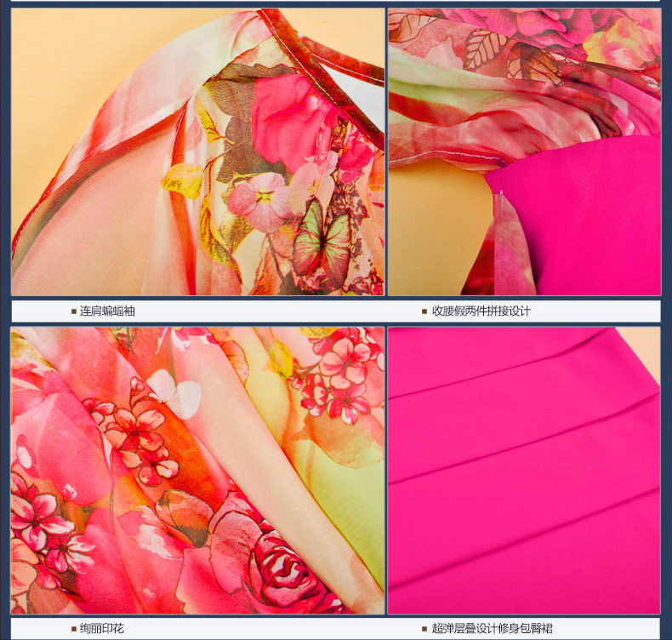The height and width of the screenshot is (640, 672).
Task: Pick the magenta fabric in the waist photo
Action: pos(578,221)
